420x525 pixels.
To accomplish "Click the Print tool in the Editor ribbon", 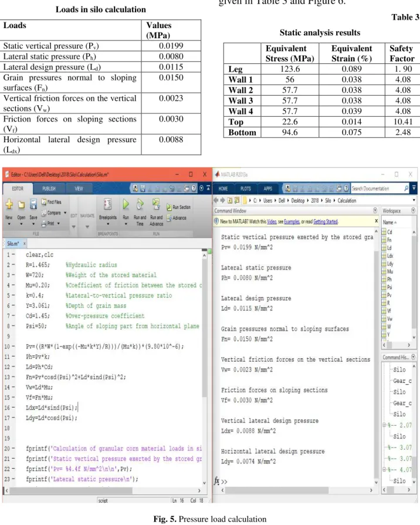I will pos(48,223).
